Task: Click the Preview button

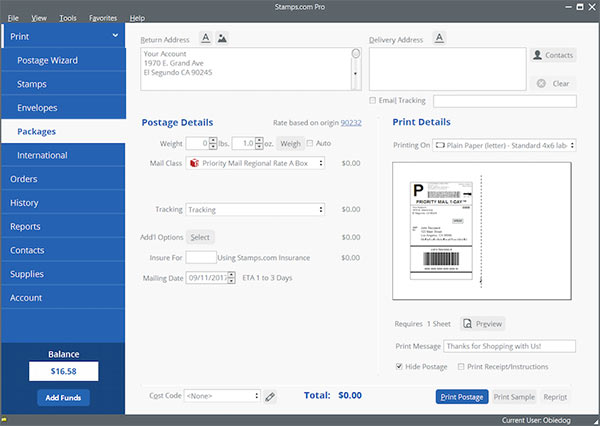Action: coord(483,324)
